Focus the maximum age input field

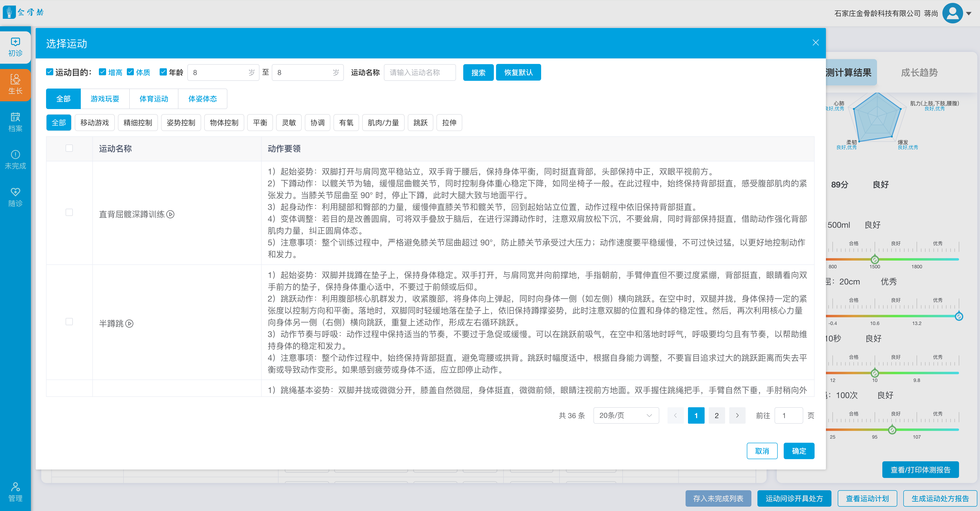[x=308, y=72]
